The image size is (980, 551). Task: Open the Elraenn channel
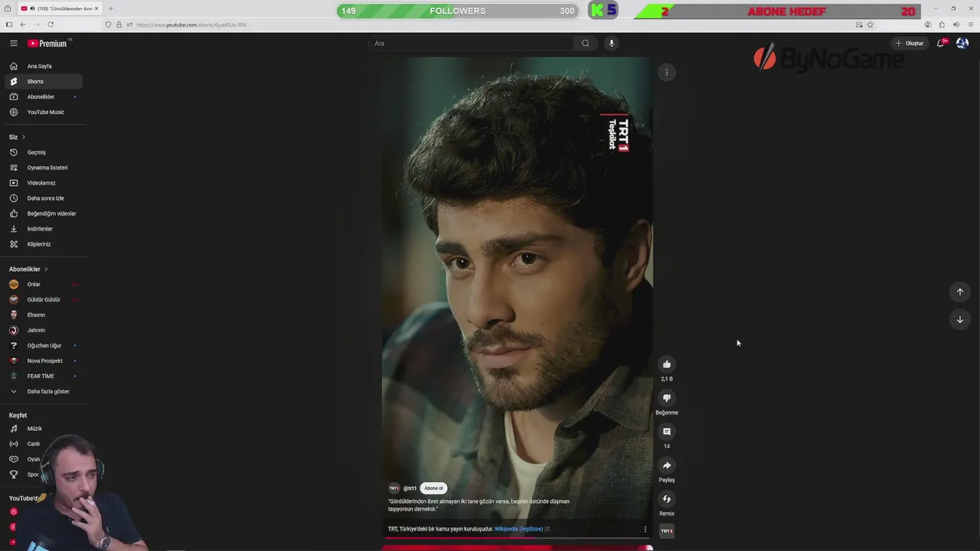coord(44,315)
